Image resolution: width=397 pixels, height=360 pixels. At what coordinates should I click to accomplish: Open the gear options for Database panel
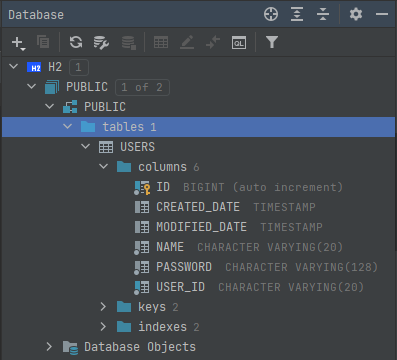point(356,14)
